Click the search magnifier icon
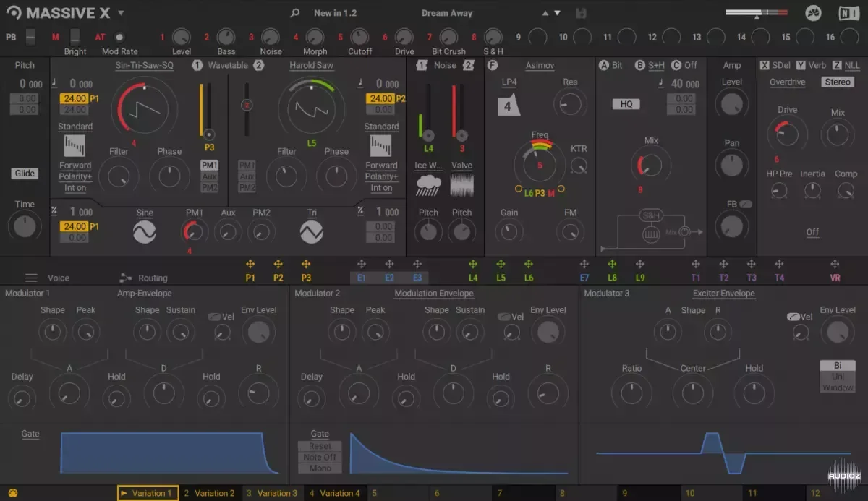 click(x=294, y=13)
